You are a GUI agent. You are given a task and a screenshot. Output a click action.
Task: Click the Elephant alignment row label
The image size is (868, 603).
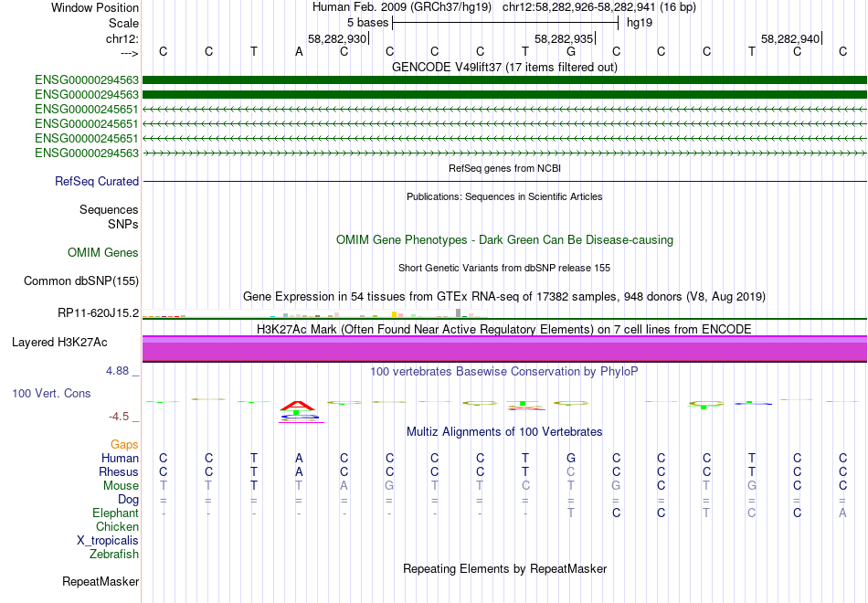pos(115,513)
